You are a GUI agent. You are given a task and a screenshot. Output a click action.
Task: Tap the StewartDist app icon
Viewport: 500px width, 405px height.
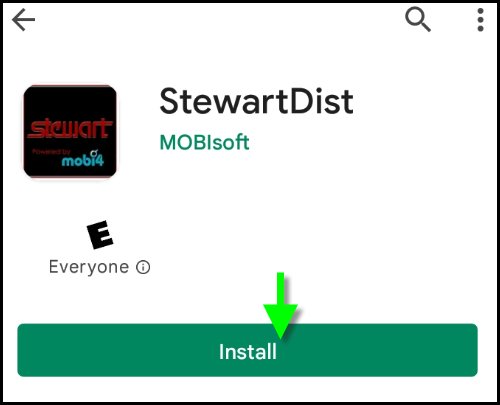(70, 132)
